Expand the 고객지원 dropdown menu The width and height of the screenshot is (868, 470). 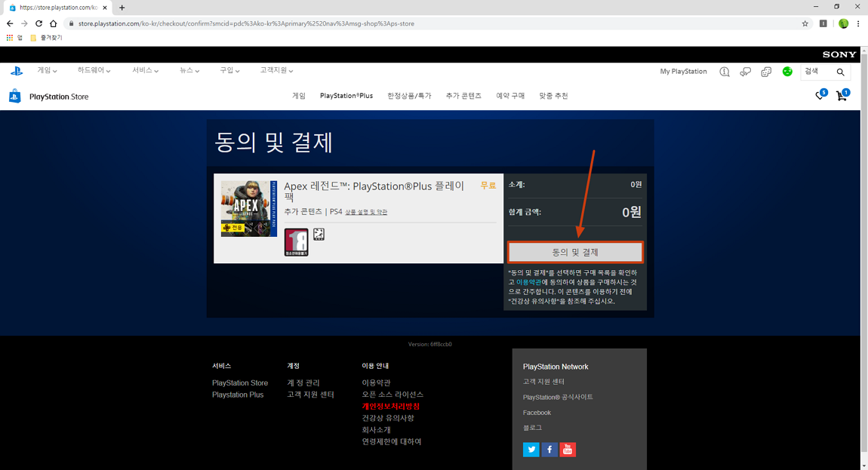coord(277,70)
